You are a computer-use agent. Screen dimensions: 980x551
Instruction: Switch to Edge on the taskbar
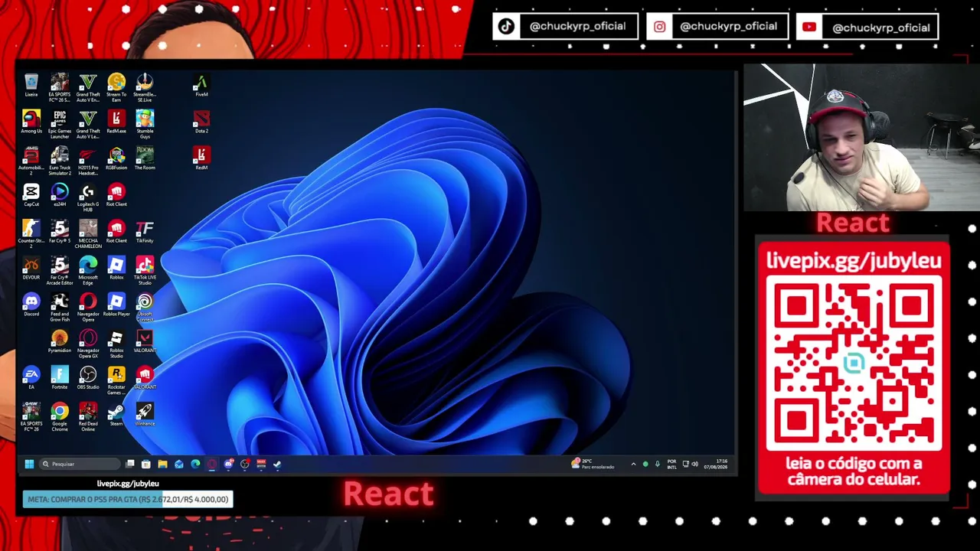195,464
